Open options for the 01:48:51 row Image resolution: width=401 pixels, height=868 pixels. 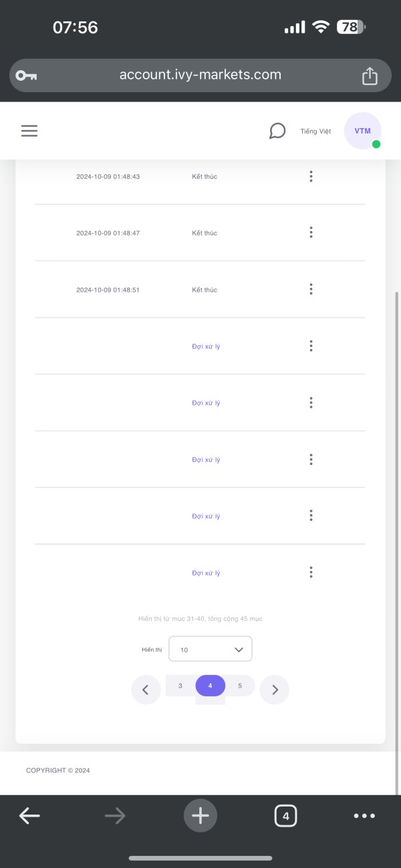(x=311, y=290)
